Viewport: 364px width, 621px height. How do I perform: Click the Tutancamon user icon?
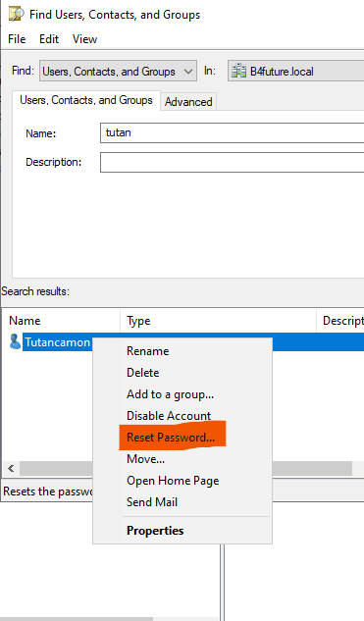15,341
